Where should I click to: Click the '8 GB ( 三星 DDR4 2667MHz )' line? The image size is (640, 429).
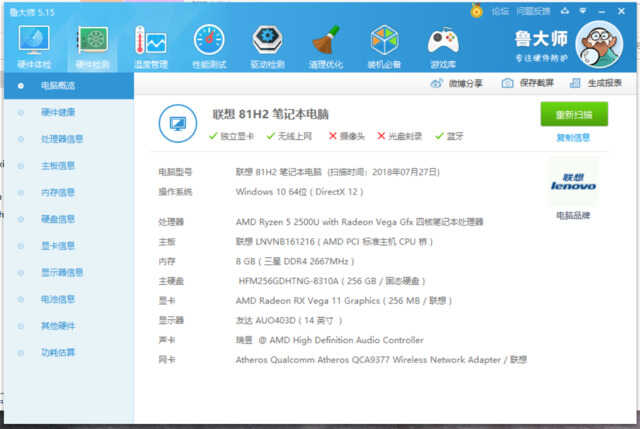coord(295,262)
